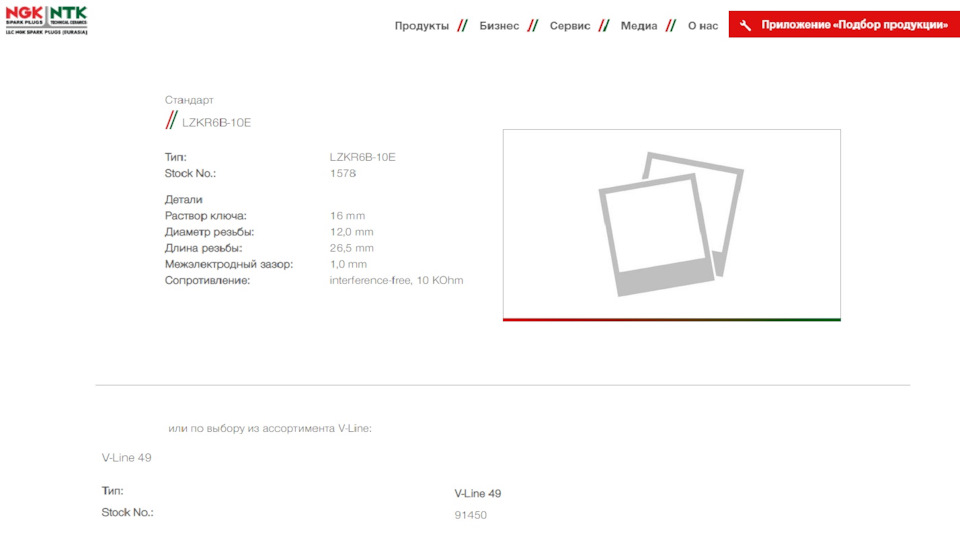
Task: Click the V-Line assortment note text
Action: pyautogui.click(x=269, y=428)
